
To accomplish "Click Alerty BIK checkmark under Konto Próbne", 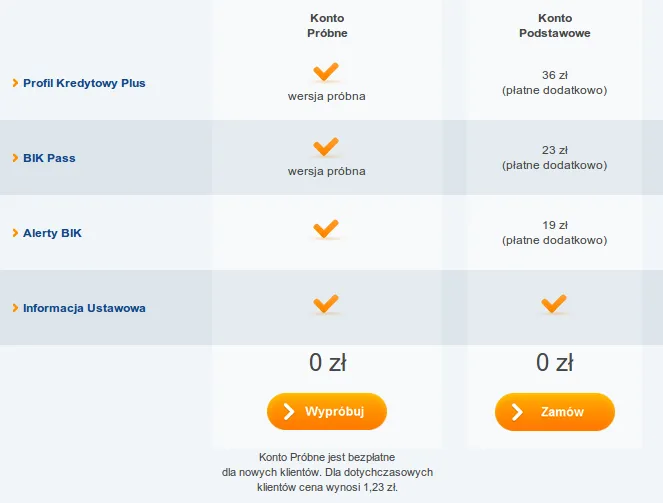I will click(x=326, y=229).
